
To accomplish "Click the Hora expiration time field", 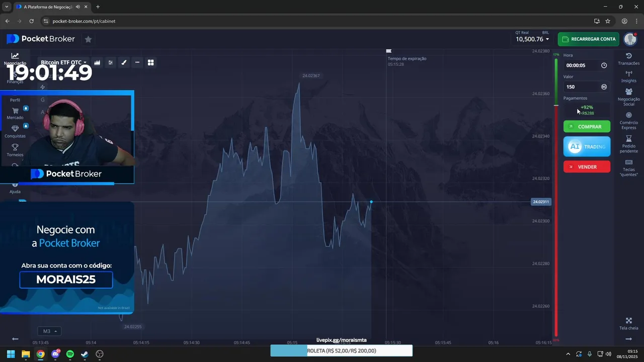I will coord(586,65).
